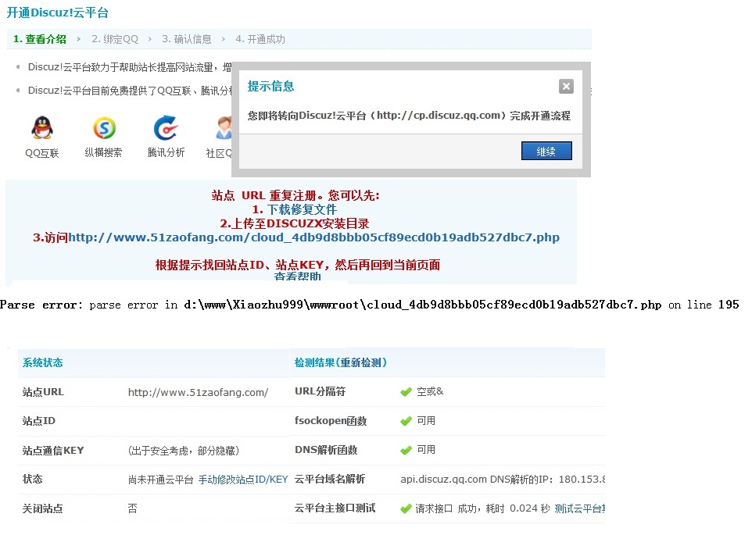
Task: Click the 否 value beside 关闭站点
Action: 132,508
